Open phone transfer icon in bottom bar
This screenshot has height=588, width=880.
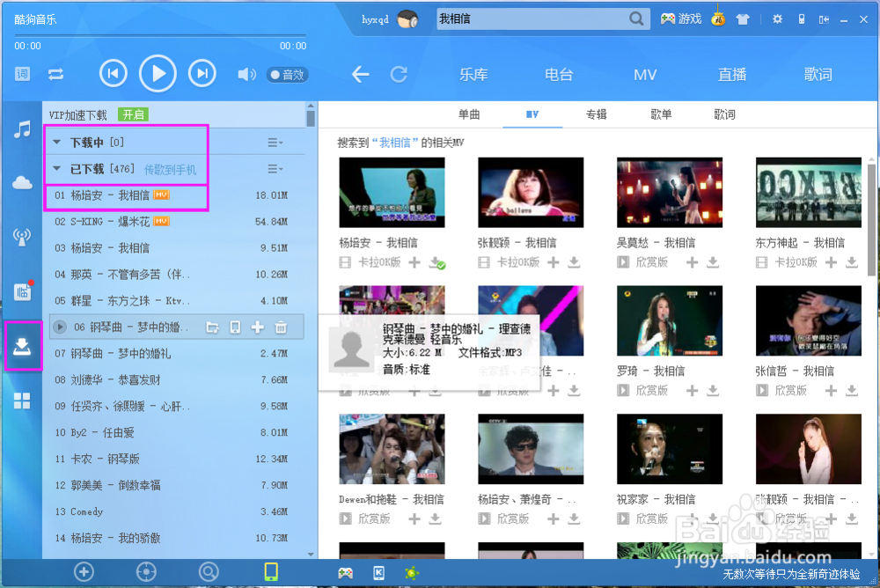(270, 572)
